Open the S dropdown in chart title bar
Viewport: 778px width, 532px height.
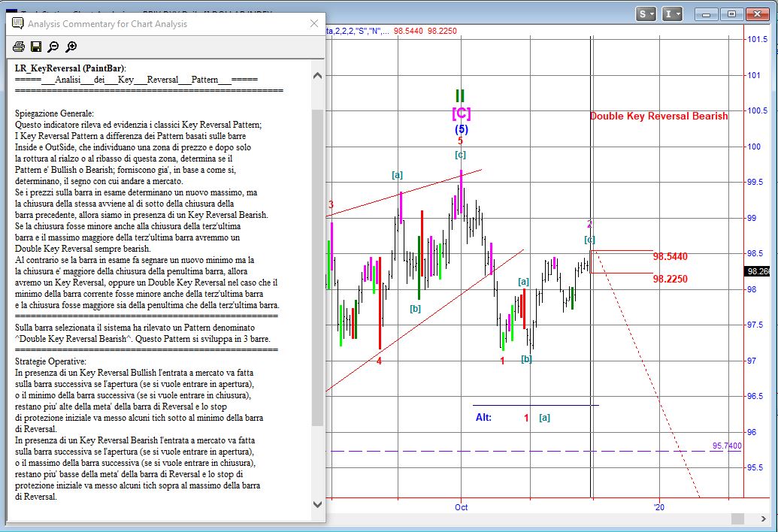coord(646,14)
